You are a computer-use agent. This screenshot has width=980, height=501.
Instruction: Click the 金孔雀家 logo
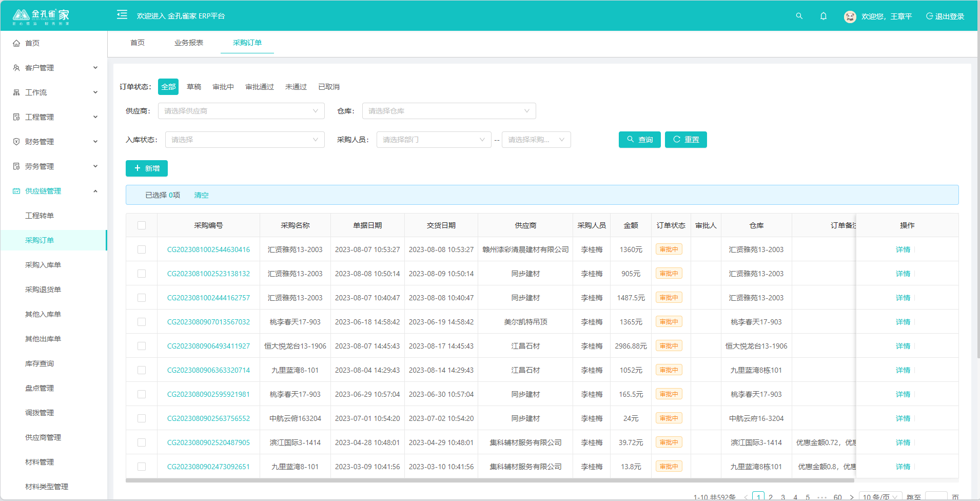coord(41,16)
